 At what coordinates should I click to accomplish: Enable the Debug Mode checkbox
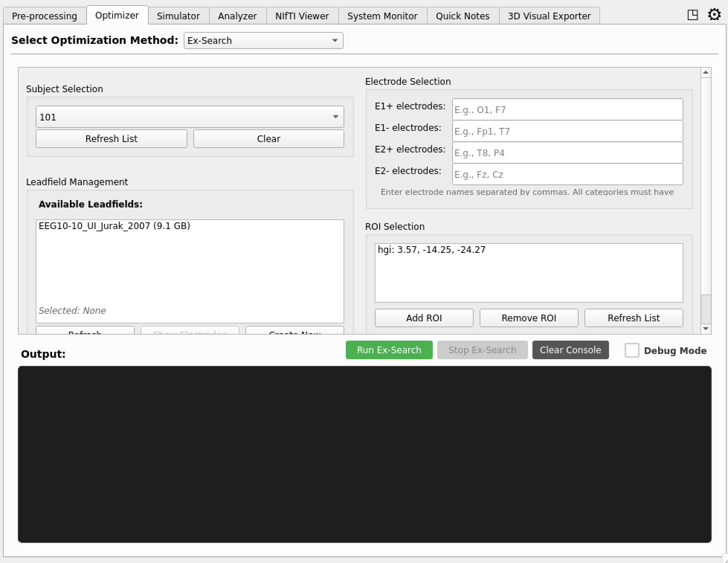[632, 350]
